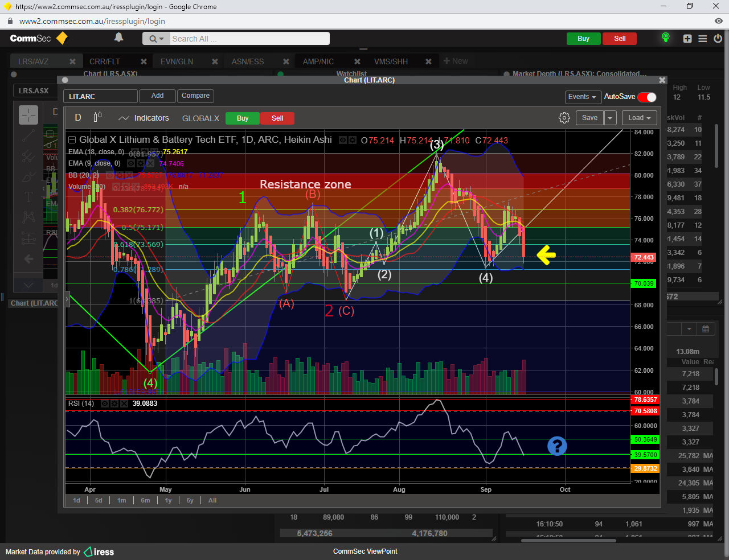
Task: Switch to the AMP/NIC tab
Action: pos(318,61)
